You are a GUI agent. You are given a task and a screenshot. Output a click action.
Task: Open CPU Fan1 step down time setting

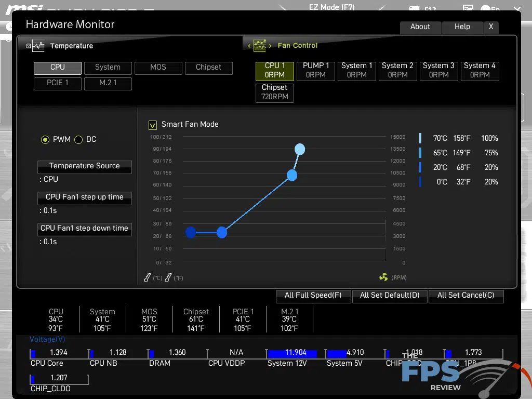pyautogui.click(x=85, y=229)
